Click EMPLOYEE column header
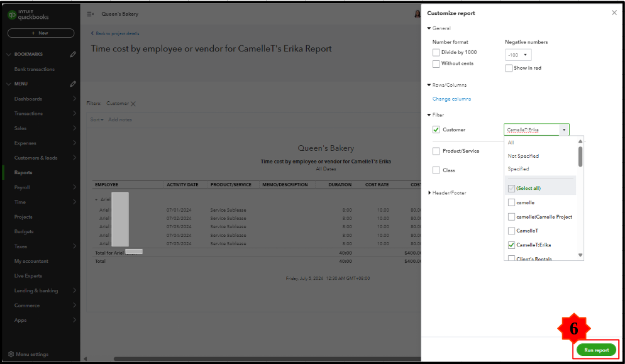The height and width of the screenshot is (364, 625). 106,185
